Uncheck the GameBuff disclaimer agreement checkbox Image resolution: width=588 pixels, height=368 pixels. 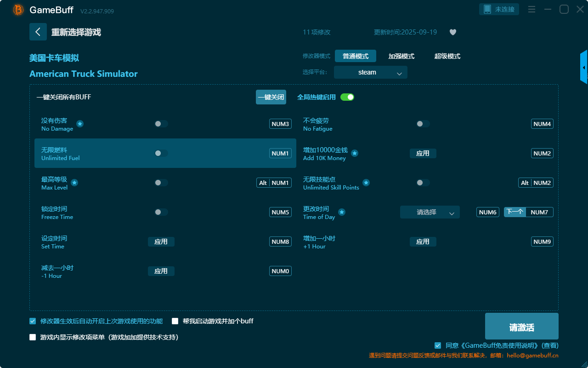point(438,345)
